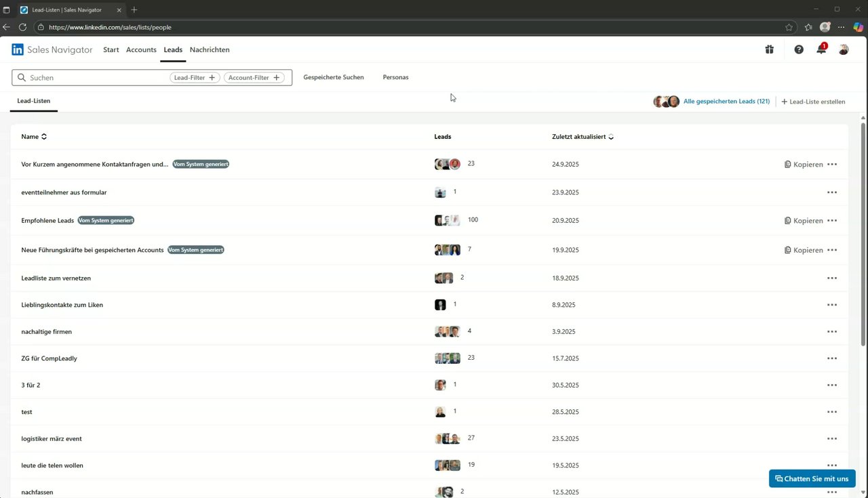
Task: Copy the Empfohlene Leads list
Action: click(x=804, y=221)
